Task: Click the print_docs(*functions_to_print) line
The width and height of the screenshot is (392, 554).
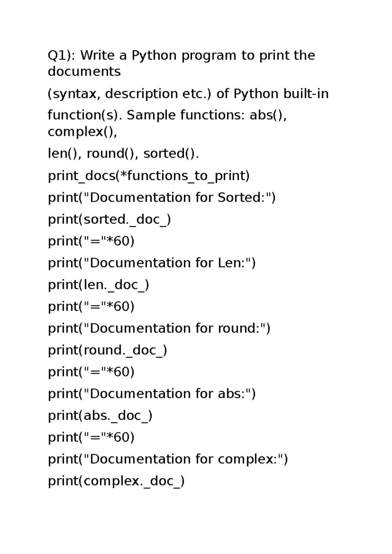Action: (149, 176)
